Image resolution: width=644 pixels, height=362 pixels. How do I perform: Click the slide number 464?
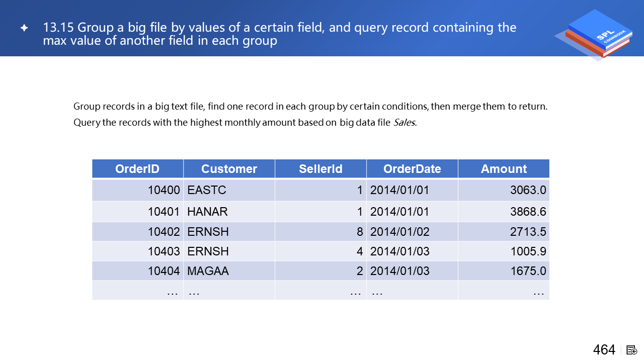point(604,350)
